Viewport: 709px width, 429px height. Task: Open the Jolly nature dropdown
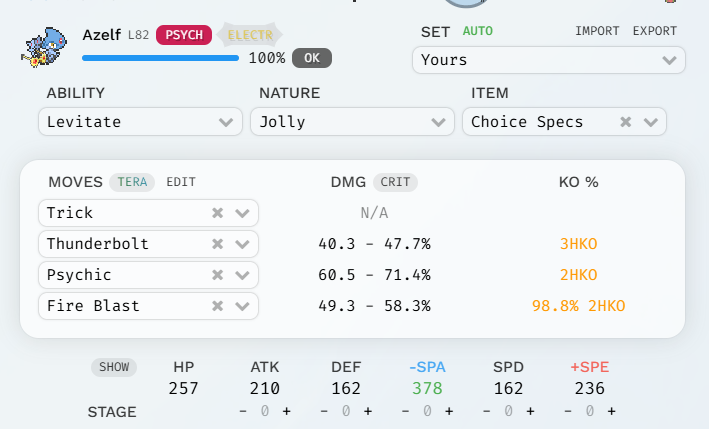(352, 122)
